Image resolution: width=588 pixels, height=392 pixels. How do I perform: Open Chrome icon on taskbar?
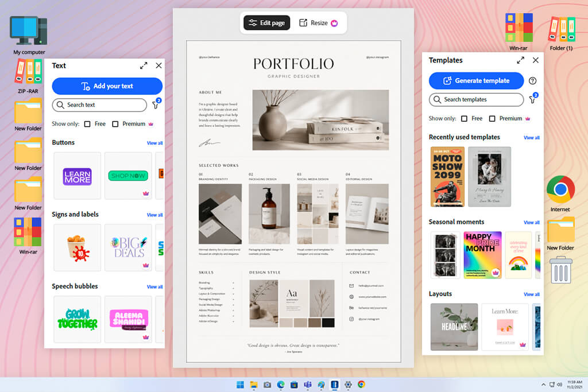tap(362, 385)
